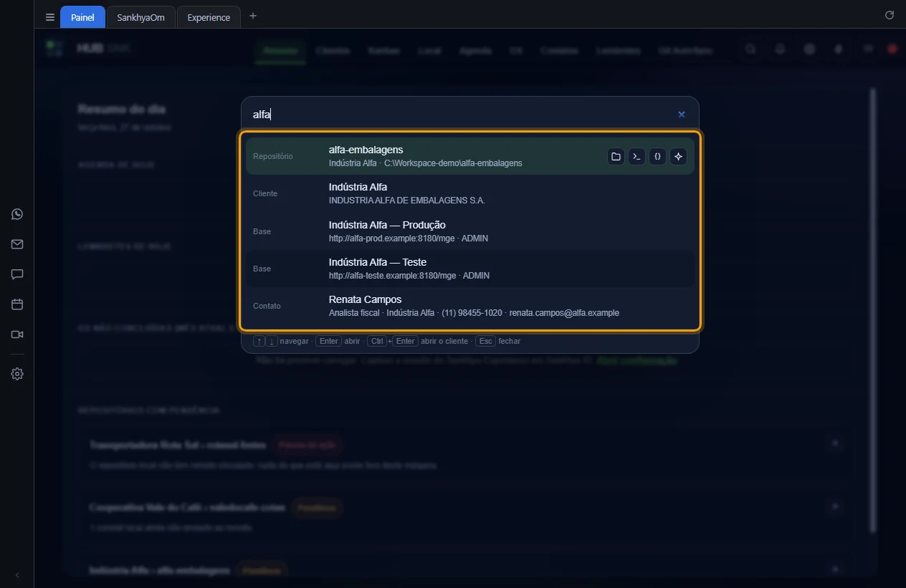The image size is (906, 588).
Task: Click the path C:\Workspace-demo\alfa-embalagens
Action: [453, 163]
